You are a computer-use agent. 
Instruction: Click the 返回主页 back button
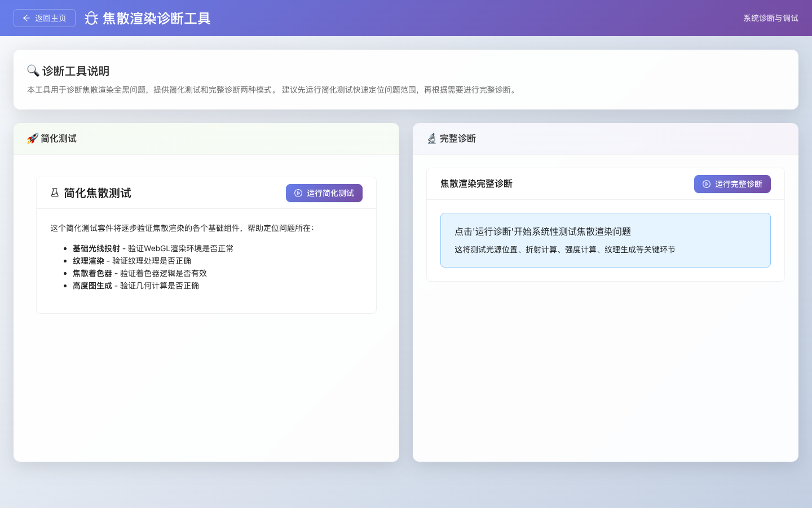(x=45, y=18)
